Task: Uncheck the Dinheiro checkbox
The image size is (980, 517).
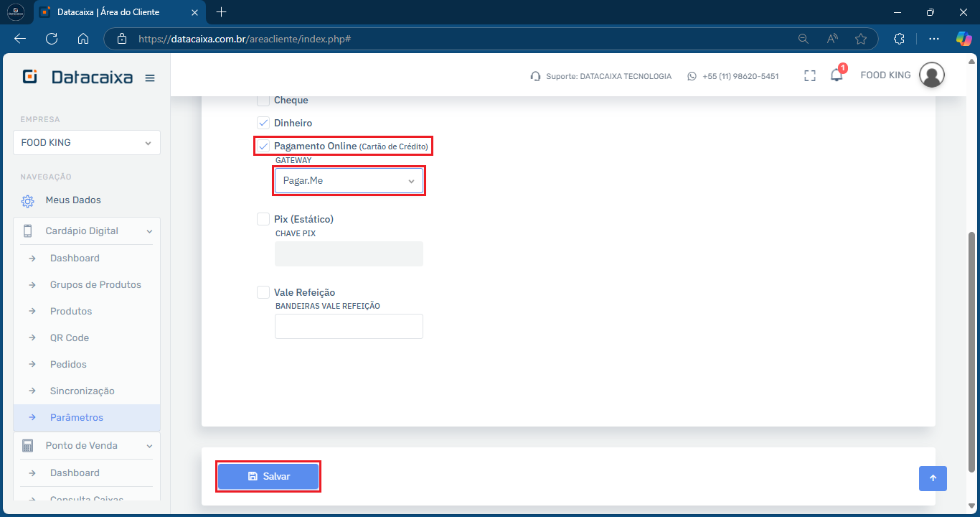Action: click(263, 123)
